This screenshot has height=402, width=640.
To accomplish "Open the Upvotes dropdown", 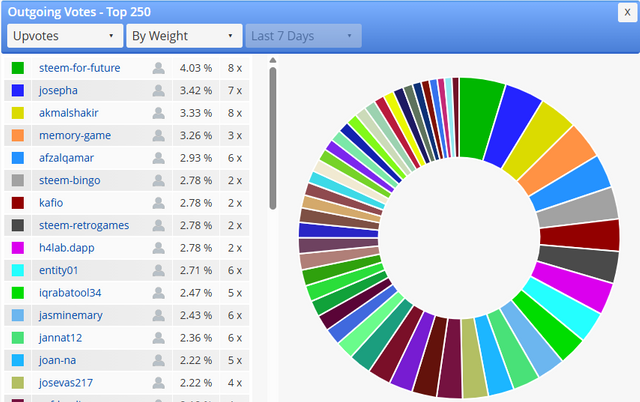I will 65,36.
